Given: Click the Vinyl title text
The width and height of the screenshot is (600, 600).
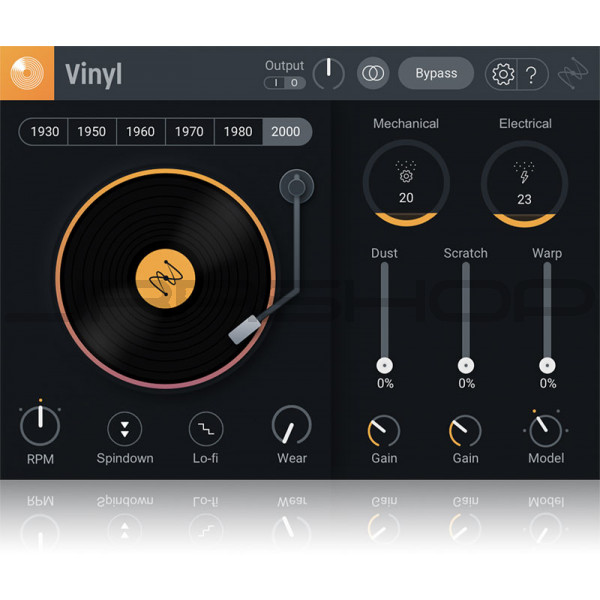Looking at the screenshot, I should [94, 75].
